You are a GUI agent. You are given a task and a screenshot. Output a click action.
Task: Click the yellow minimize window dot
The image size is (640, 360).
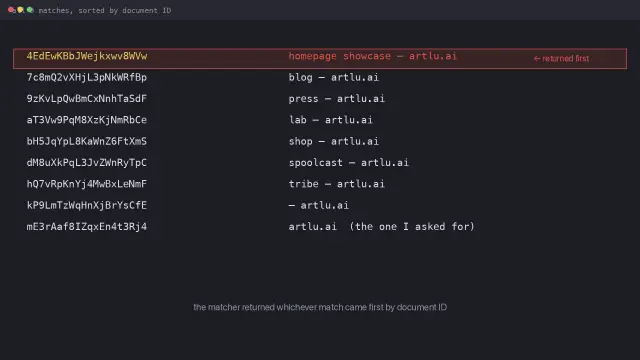(20, 10)
